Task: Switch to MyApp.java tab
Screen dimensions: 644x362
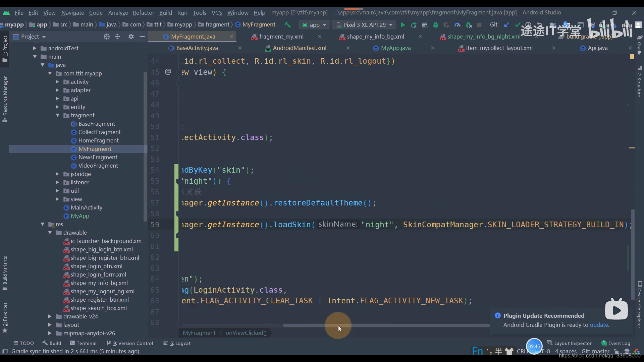Action: coord(396,48)
